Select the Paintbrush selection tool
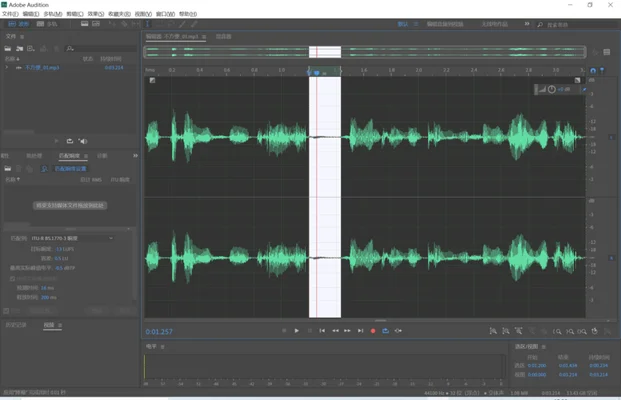Screen dimensions: 621x400 click(x=182, y=24)
